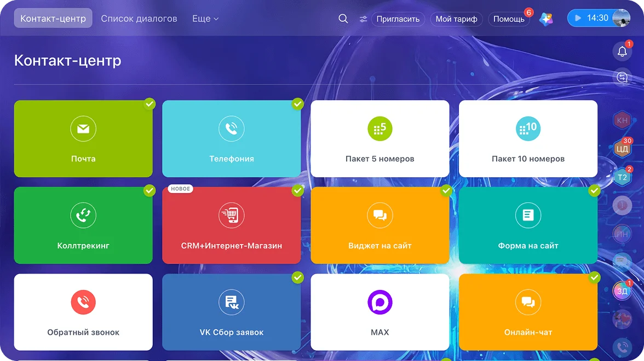Click the VK Сбор заявок form icon
644x361 pixels.
232,302
